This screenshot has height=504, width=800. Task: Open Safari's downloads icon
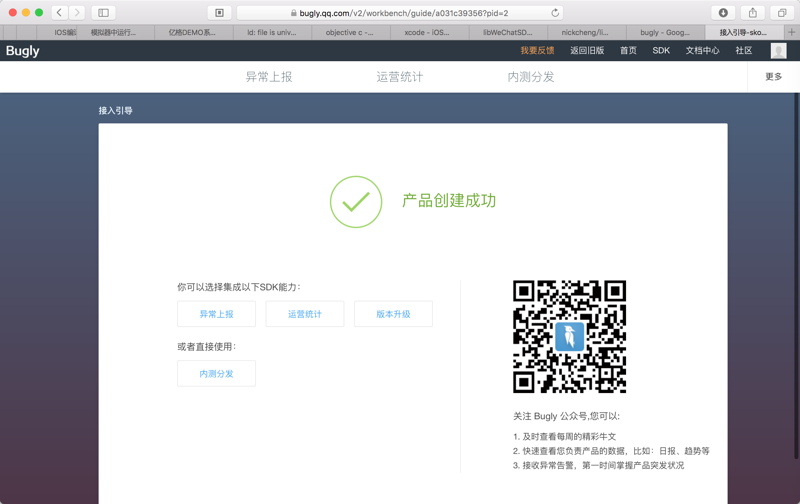point(723,13)
